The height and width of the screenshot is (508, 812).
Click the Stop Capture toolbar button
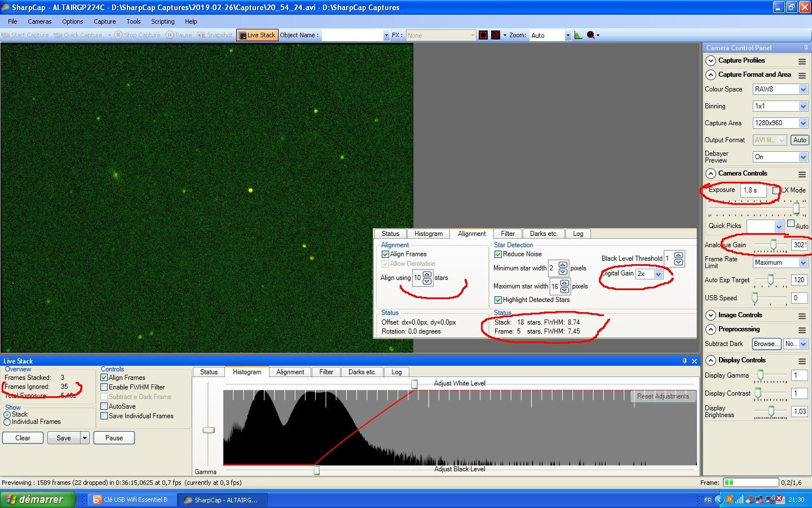point(138,35)
